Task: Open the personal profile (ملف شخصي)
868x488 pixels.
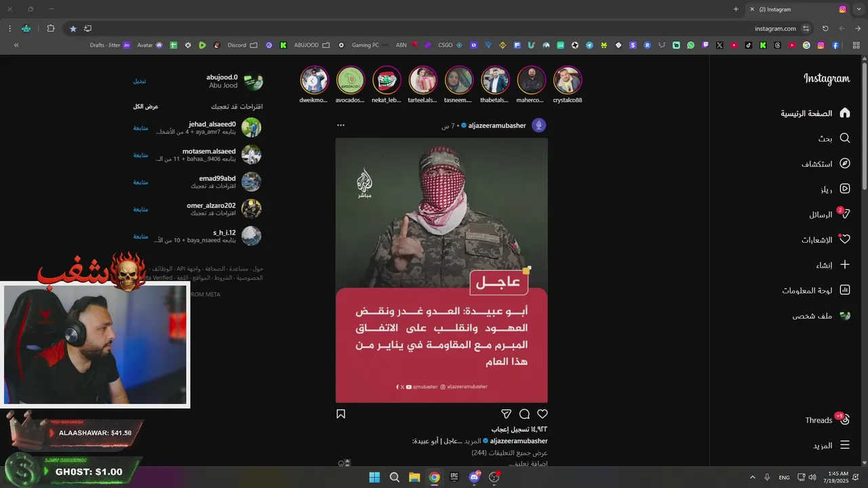Action: (821, 316)
